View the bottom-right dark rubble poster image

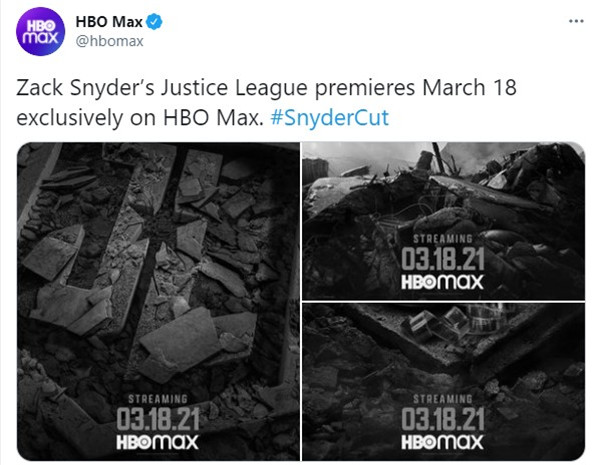pos(443,382)
